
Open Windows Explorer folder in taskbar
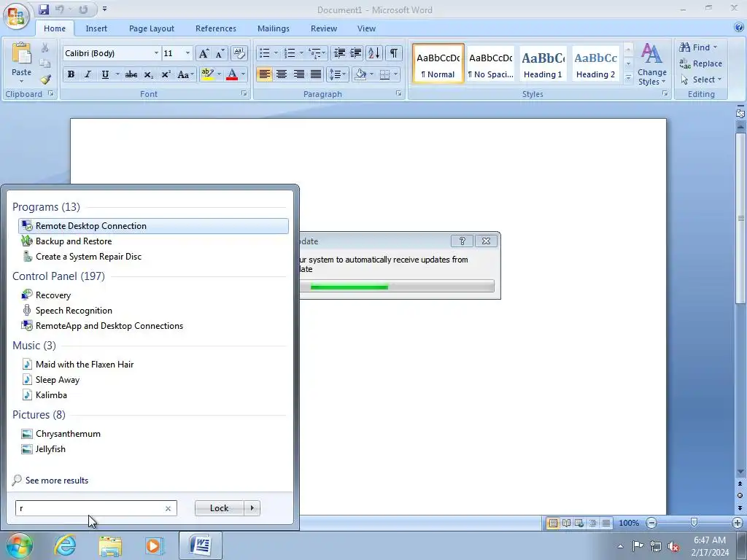point(110,545)
